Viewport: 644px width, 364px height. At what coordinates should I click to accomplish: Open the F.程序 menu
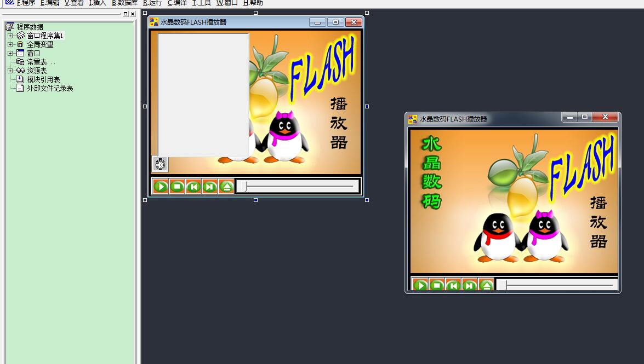(x=26, y=3)
